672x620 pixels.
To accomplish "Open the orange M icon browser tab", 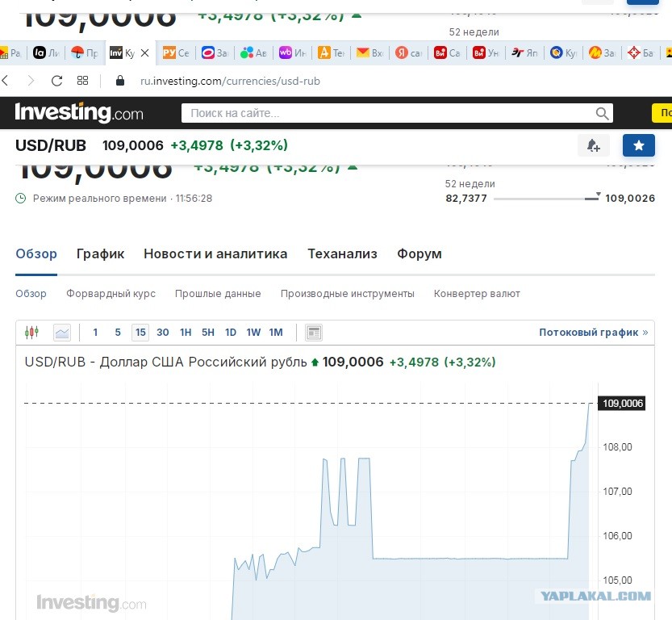I will 602,52.
